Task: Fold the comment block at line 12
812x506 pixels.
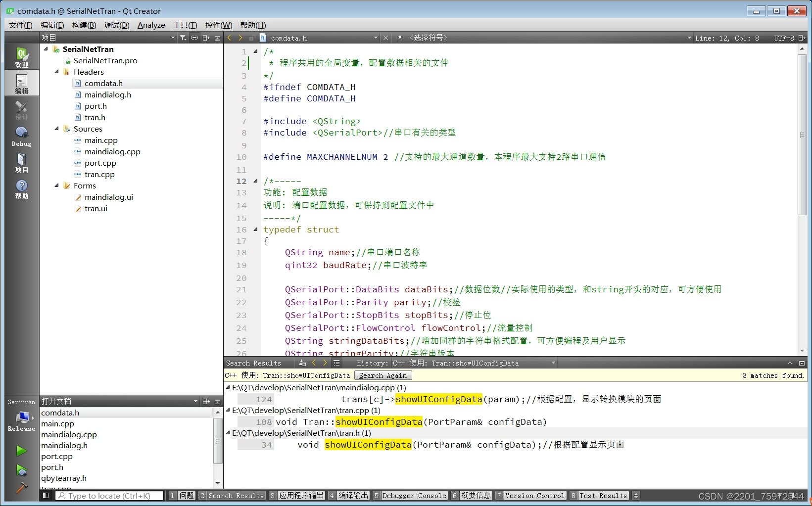Action: [255, 181]
